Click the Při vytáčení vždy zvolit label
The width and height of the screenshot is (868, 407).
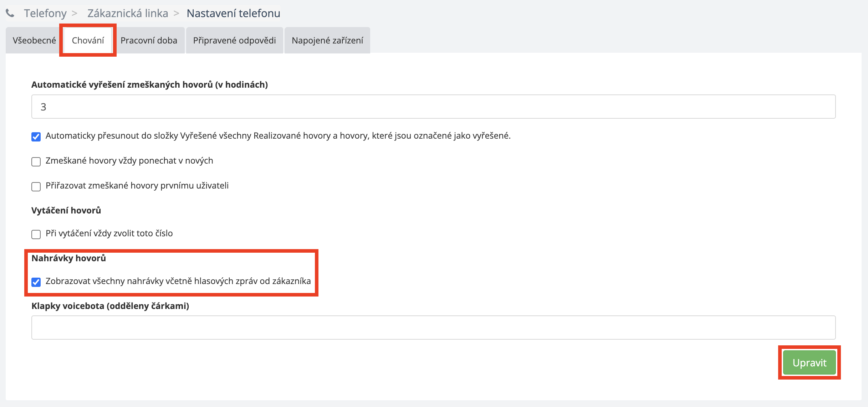point(109,233)
